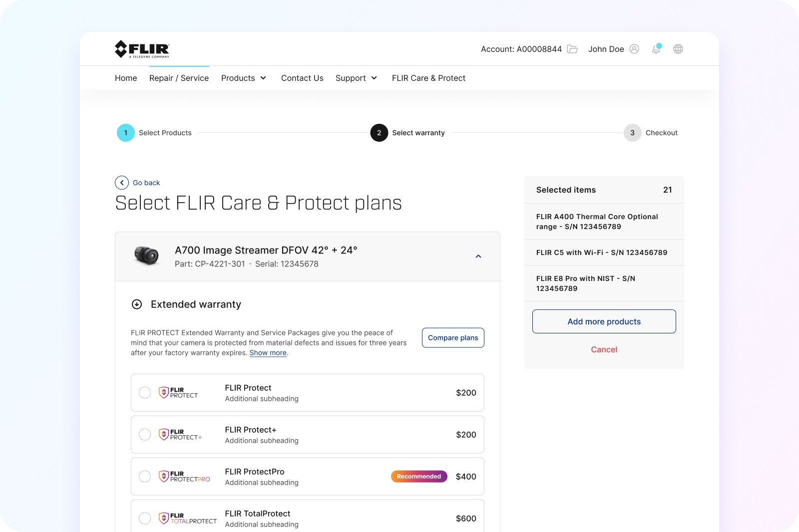This screenshot has width=799, height=532.
Task: Click the Go back arrow icon
Action: click(122, 183)
